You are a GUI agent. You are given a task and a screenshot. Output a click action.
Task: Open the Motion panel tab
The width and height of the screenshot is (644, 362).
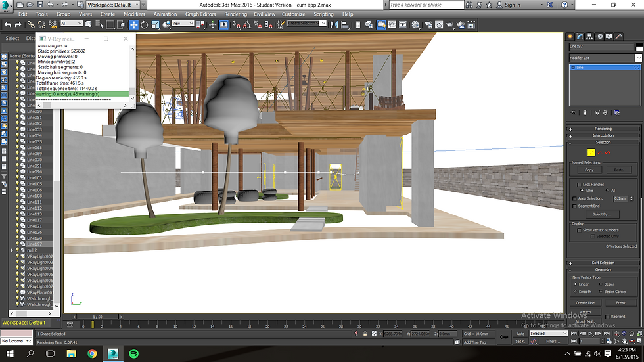[599, 37]
